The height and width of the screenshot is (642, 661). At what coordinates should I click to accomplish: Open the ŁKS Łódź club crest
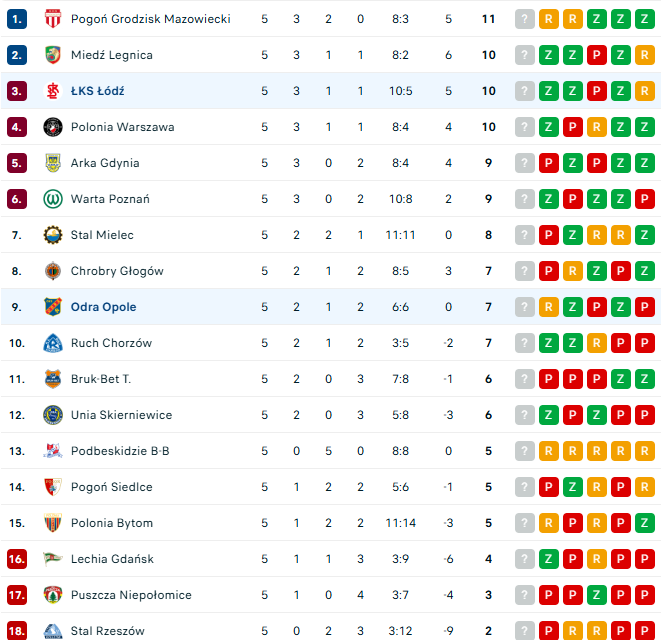(53, 91)
